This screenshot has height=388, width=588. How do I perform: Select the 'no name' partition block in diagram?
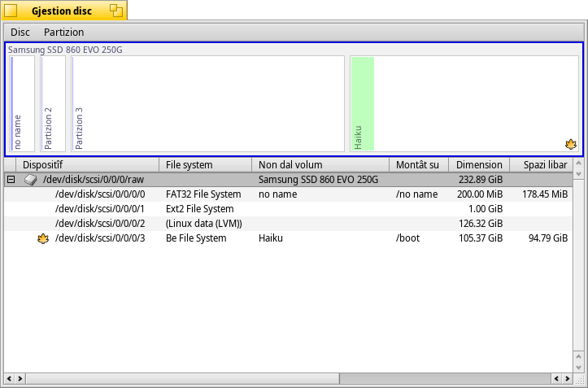[x=22, y=104]
